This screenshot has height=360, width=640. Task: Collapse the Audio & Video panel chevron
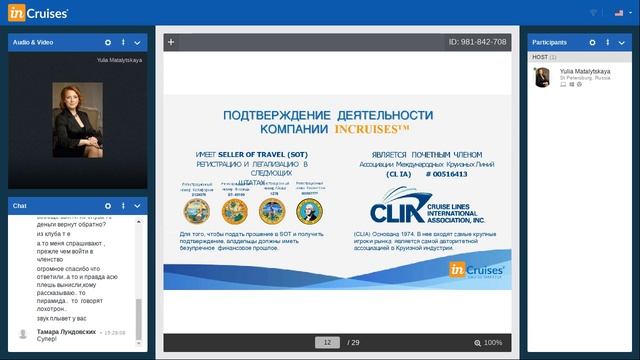138,43
